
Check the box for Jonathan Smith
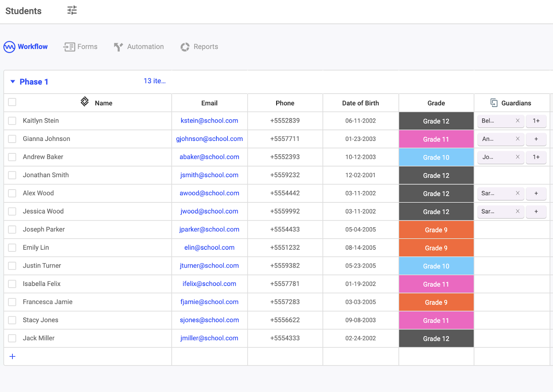(x=12, y=175)
